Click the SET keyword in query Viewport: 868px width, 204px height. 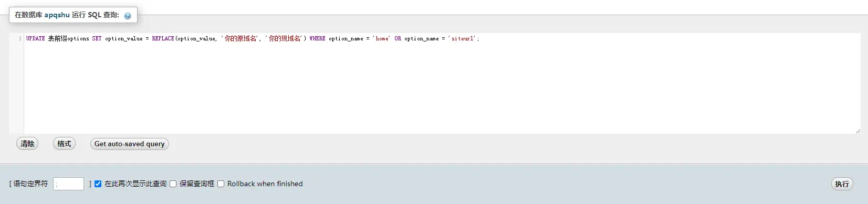click(x=97, y=38)
